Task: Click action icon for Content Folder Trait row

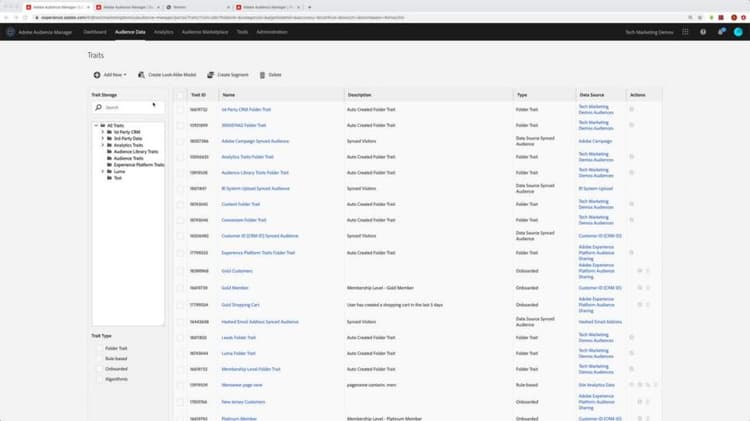Action: tap(631, 204)
